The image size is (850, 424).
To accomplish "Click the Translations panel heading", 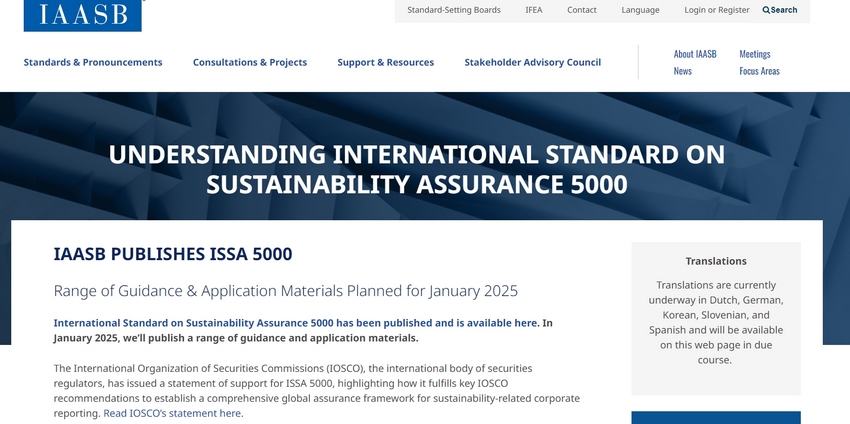I will click(x=716, y=261).
